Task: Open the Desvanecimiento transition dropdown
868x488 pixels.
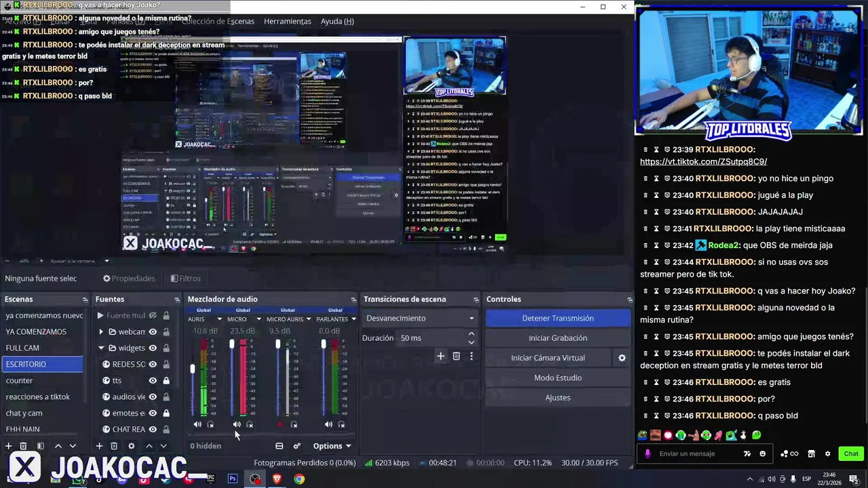Action: [420, 318]
